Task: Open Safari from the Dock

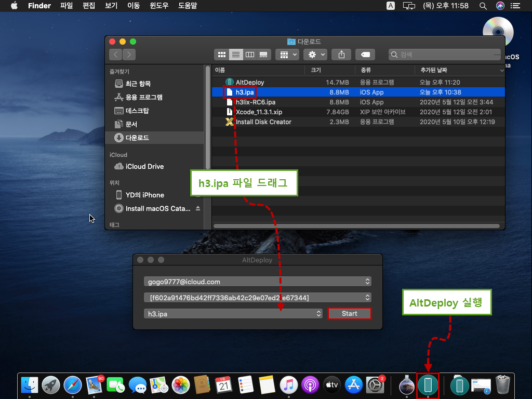Action: click(x=73, y=385)
